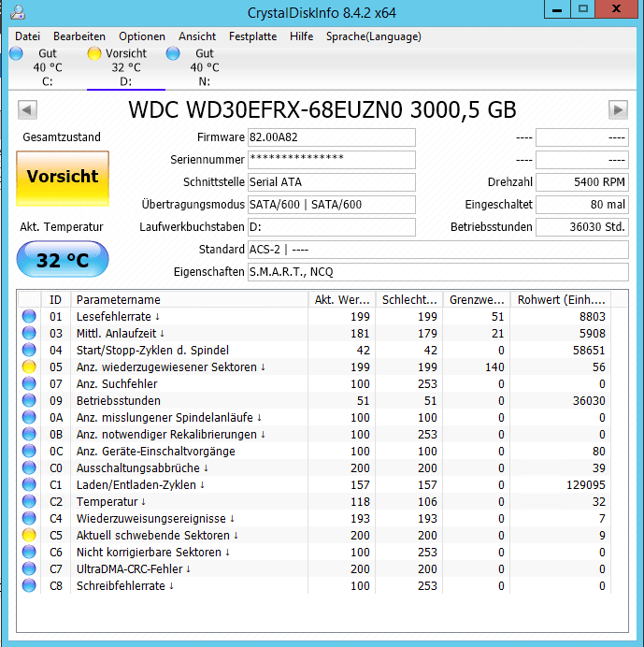
Task: Click blue status icon for Start/Stopp-Zyklen row
Action: pos(29,351)
